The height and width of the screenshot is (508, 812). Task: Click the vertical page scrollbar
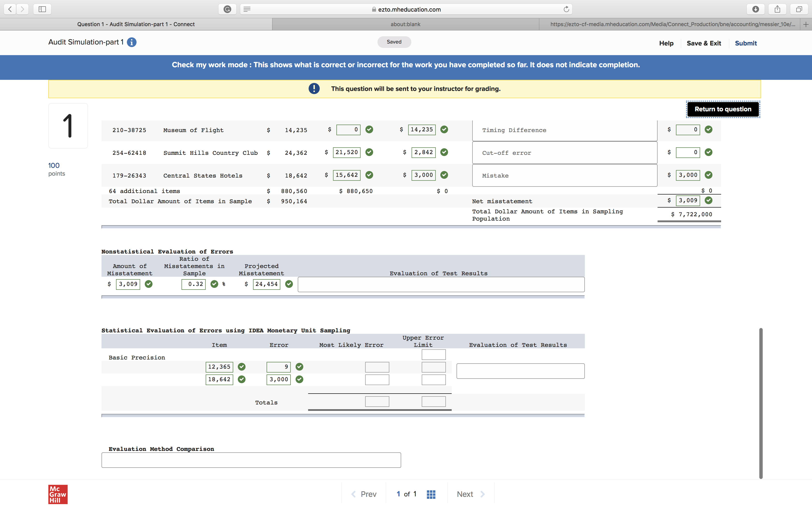[x=761, y=403]
